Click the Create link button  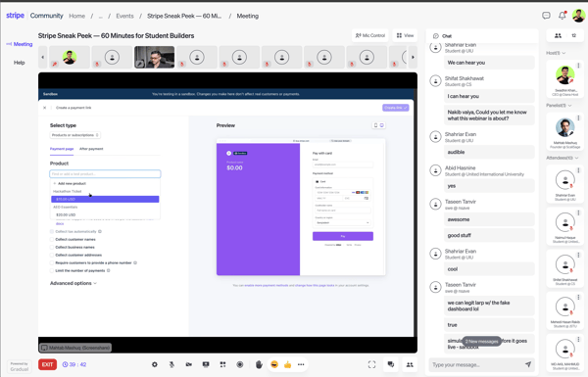click(396, 108)
